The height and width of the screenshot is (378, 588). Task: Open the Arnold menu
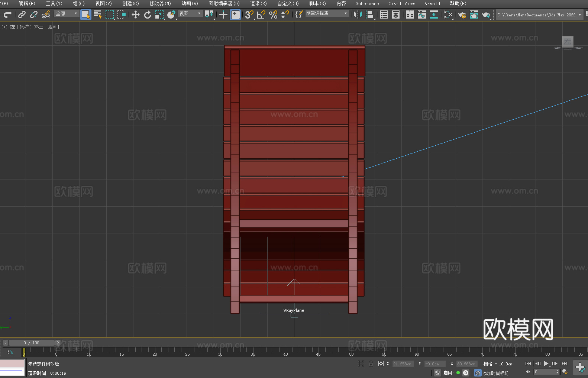click(x=432, y=3)
